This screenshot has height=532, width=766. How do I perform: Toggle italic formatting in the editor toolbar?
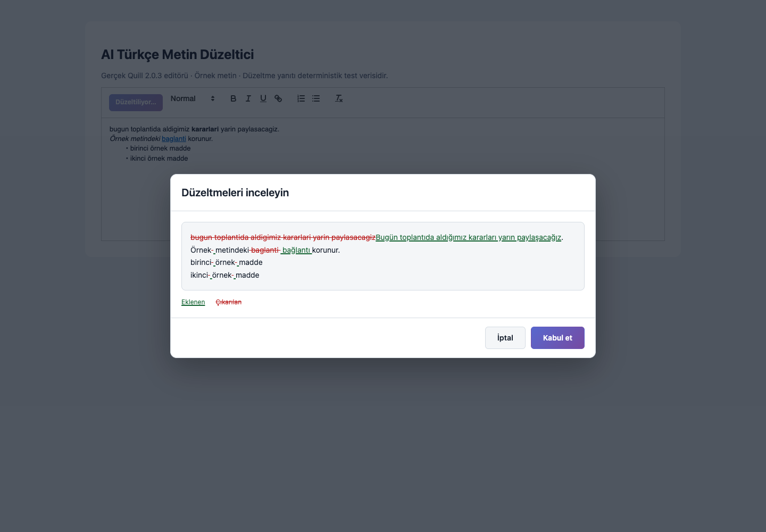coord(248,98)
